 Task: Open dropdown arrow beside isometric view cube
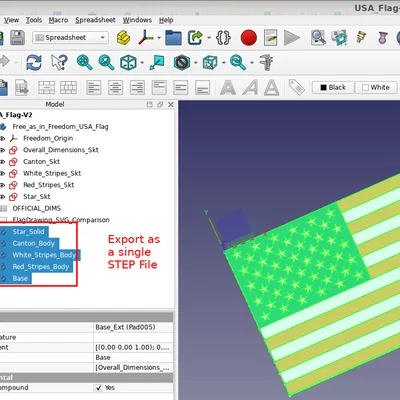pyautogui.click(x=142, y=63)
